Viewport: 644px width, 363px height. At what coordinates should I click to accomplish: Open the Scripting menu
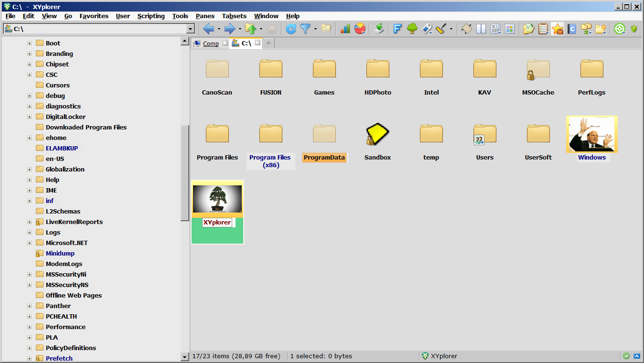pyautogui.click(x=151, y=16)
